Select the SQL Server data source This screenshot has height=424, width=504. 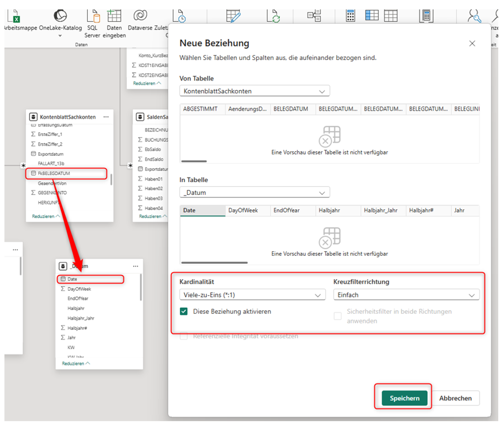[93, 16]
